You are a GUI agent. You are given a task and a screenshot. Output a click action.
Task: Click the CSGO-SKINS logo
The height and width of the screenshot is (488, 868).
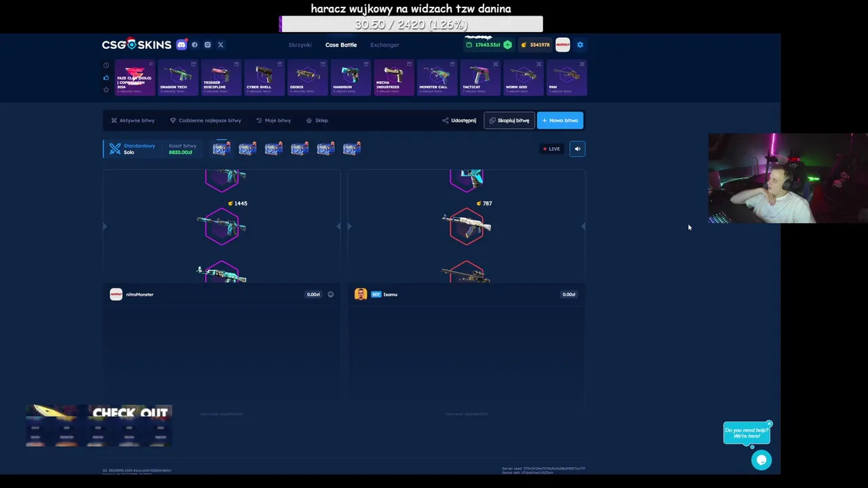point(136,45)
